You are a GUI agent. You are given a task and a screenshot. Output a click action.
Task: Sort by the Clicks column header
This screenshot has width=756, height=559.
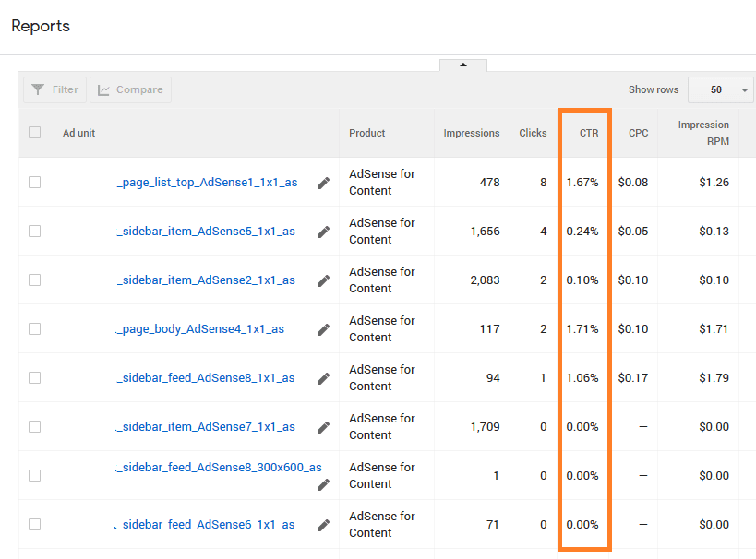pos(533,133)
